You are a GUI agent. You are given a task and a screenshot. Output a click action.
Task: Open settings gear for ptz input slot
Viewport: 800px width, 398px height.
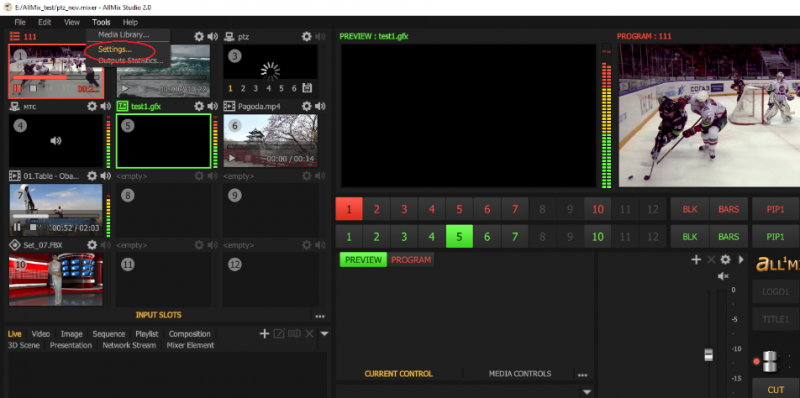pyautogui.click(x=306, y=36)
